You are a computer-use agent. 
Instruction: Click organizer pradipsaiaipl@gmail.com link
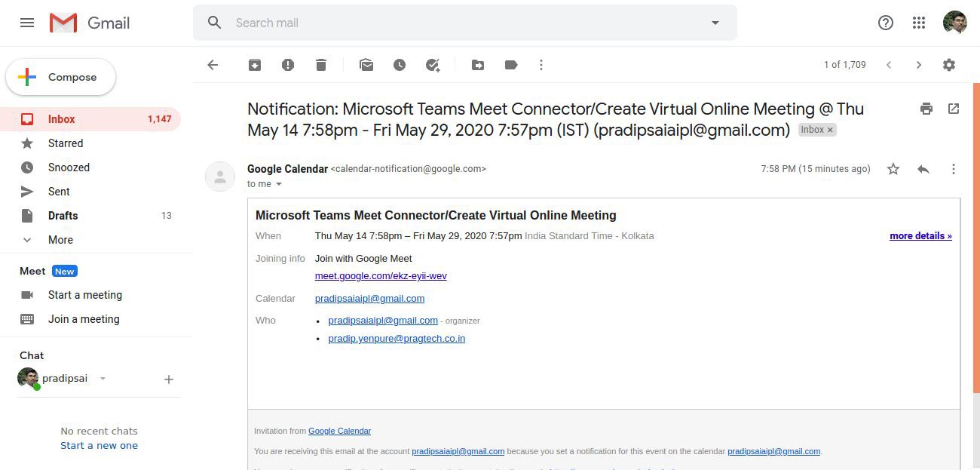tap(383, 321)
